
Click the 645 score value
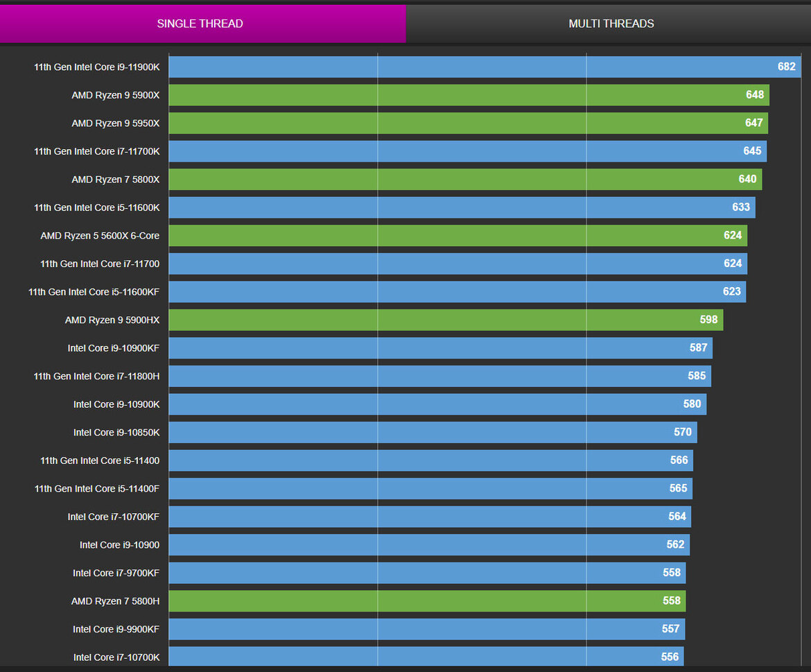pyautogui.click(x=752, y=151)
